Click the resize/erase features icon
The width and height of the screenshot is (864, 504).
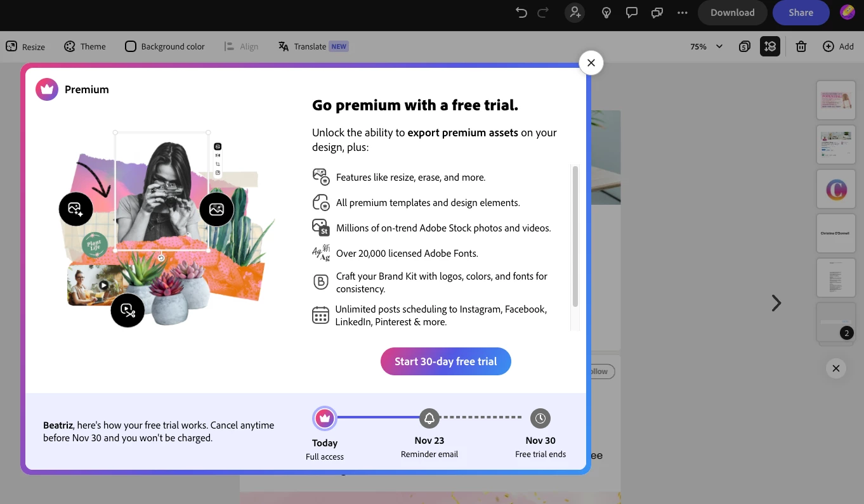click(x=321, y=177)
